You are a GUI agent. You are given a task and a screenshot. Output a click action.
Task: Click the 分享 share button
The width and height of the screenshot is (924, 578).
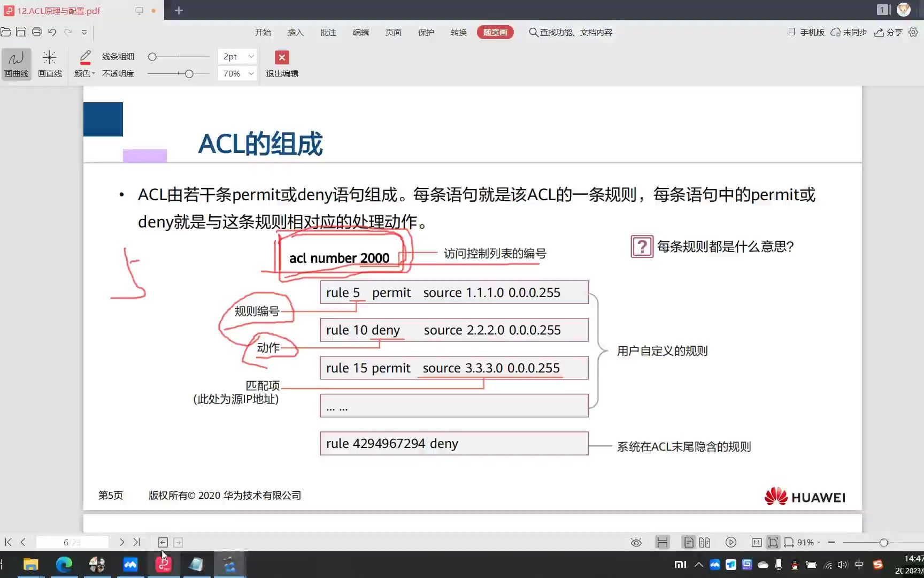[x=888, y=32]
